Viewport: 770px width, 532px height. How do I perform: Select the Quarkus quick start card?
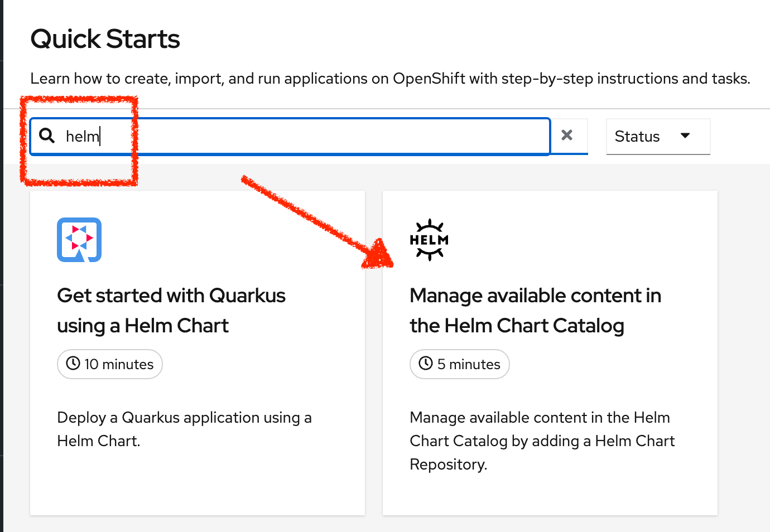pos(198,351)
